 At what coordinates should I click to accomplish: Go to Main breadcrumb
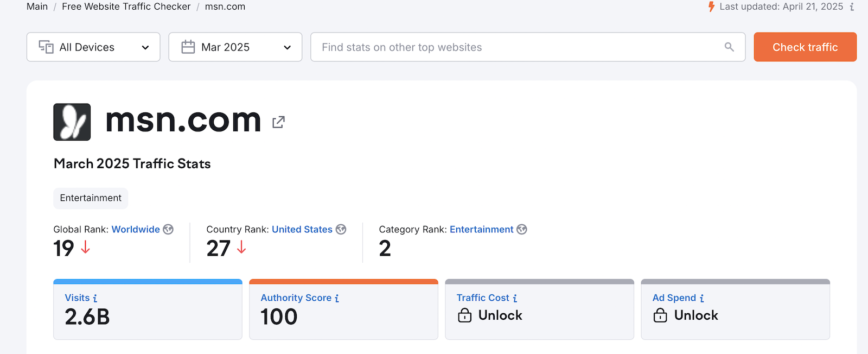pos(37,7)
